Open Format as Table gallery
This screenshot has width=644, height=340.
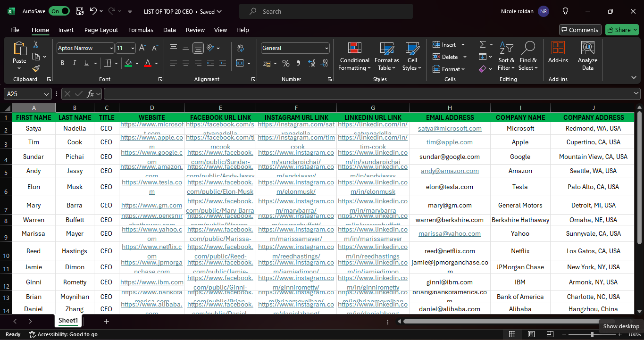tap(387, 57)
